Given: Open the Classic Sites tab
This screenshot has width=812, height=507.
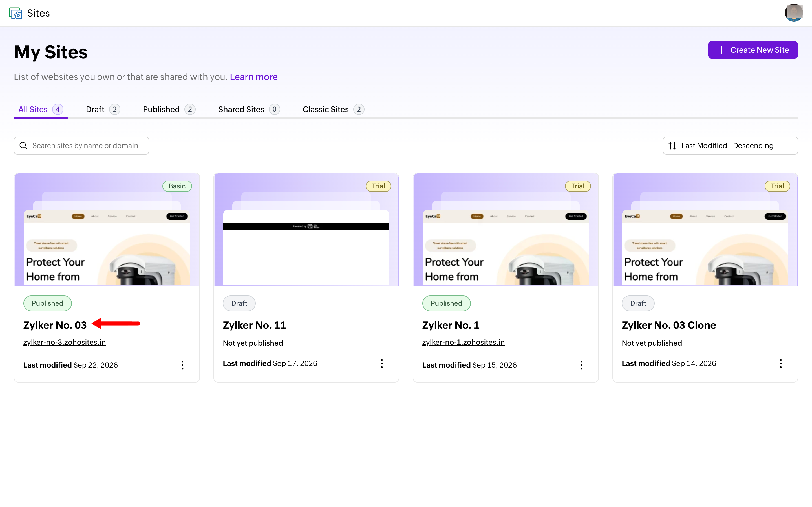Looking at the screenshot, I should coord(333,109).
